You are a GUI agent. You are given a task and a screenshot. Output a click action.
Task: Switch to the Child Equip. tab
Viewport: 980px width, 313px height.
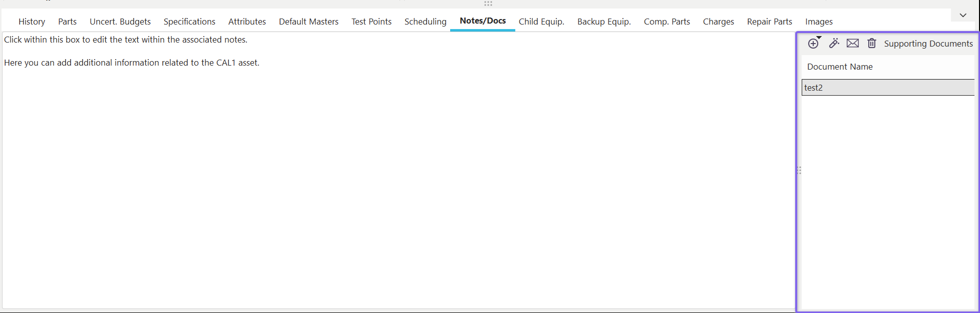[x=541, y=22]
